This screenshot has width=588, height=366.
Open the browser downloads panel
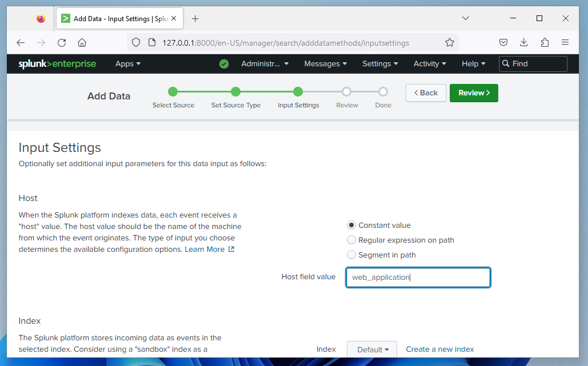pos(523,42)
